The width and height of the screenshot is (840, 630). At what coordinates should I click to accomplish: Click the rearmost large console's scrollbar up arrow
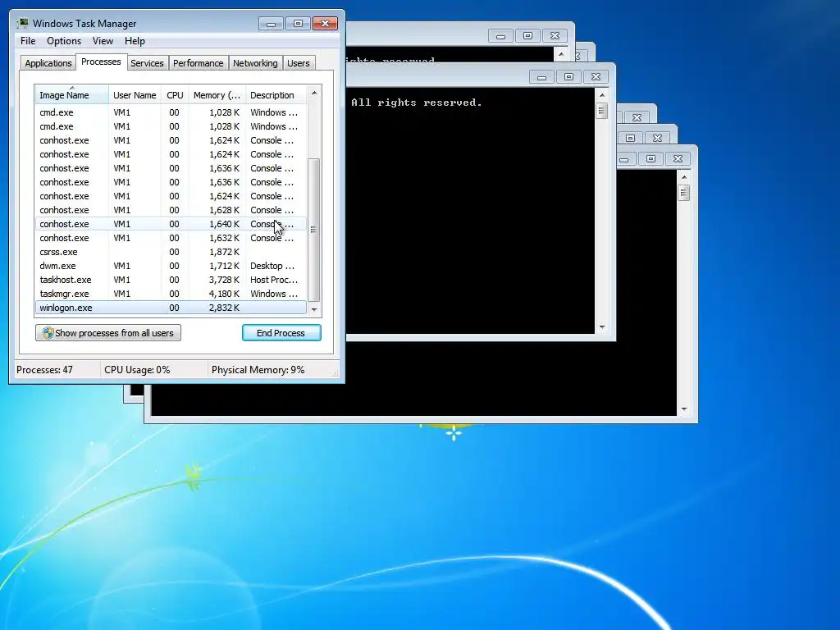pyautogui.click(x=684, y=177)
